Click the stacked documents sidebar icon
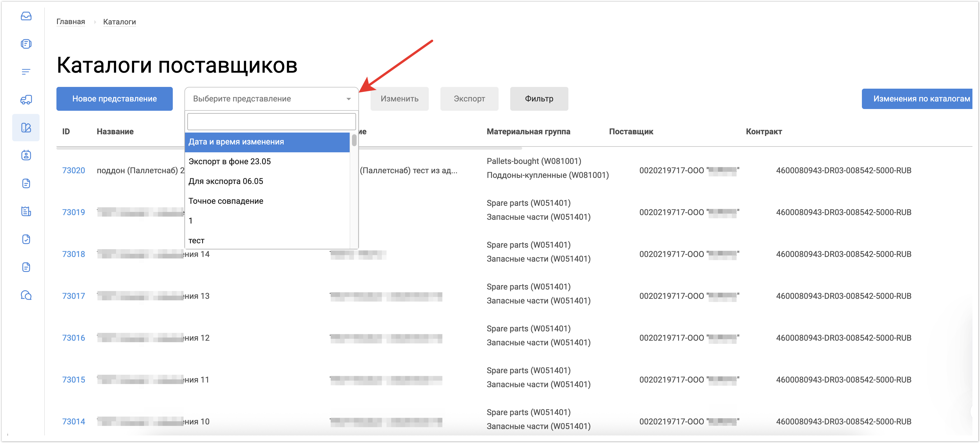 pyautogui.click(x=26, y=44)
